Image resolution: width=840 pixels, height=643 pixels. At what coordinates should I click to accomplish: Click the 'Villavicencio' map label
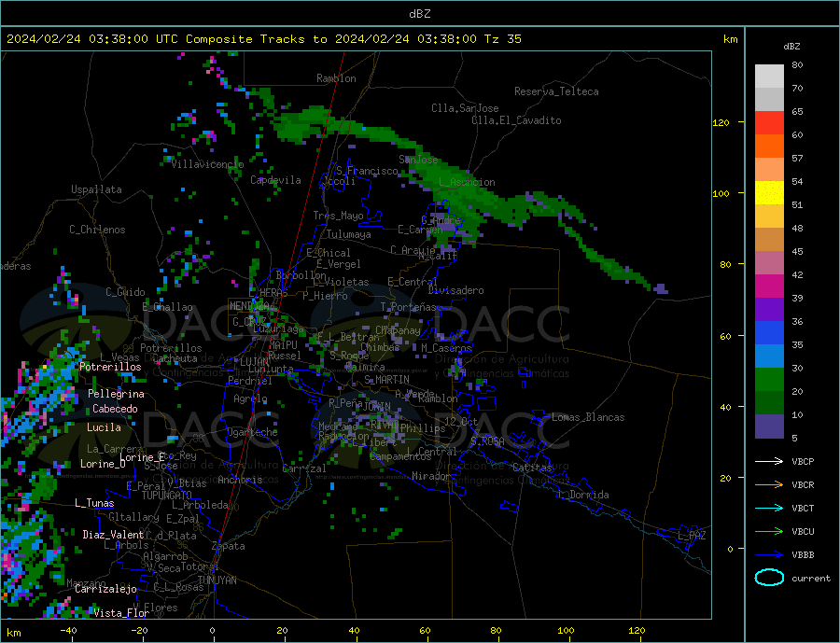pyautogui.click(x=207, y=164)
